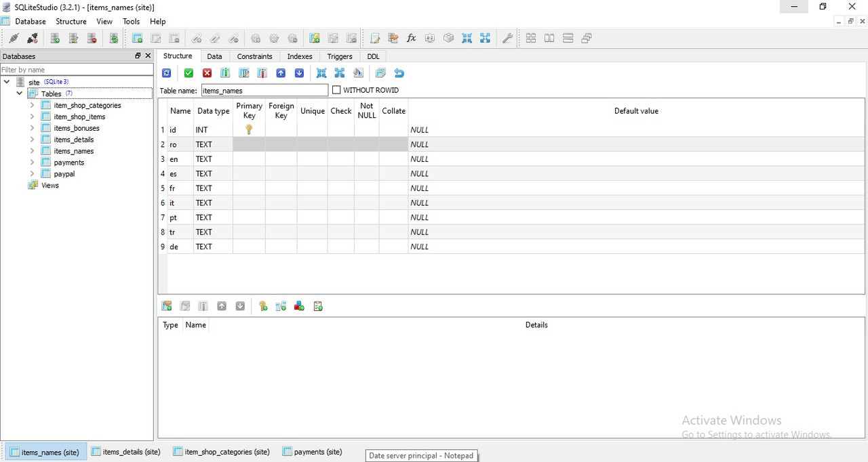
Task: Add a table constraint using the first lower icon
Action: [167, 306]
